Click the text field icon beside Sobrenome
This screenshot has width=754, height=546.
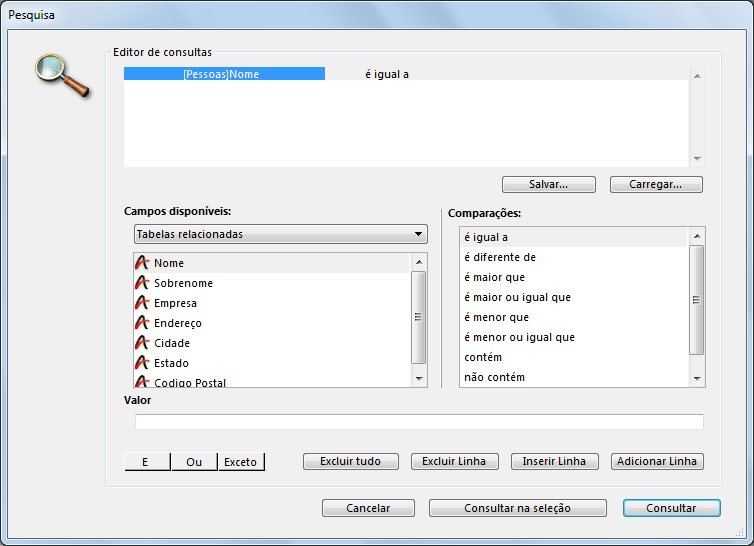pos(142,283)
